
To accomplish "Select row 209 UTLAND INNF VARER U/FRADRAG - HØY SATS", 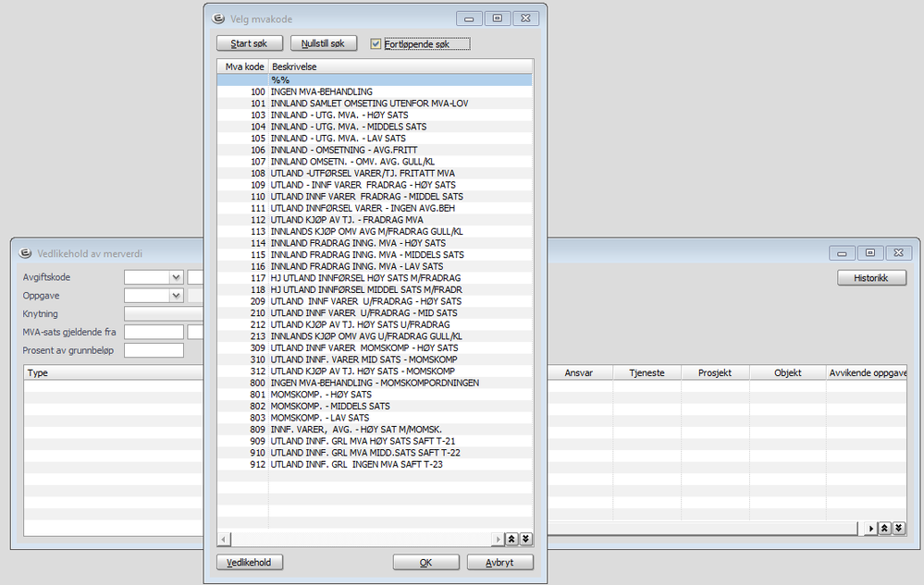I will click(375, 301).
